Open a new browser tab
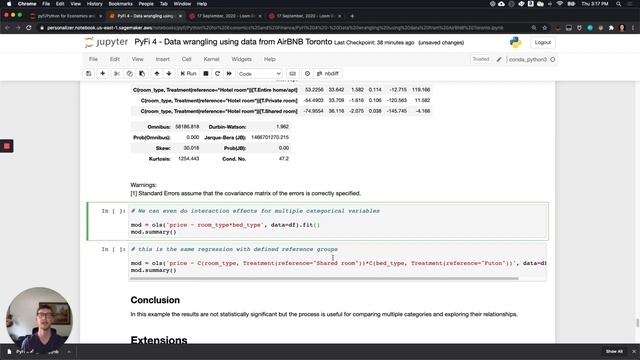Screen dimensions: 640x360 352,16
